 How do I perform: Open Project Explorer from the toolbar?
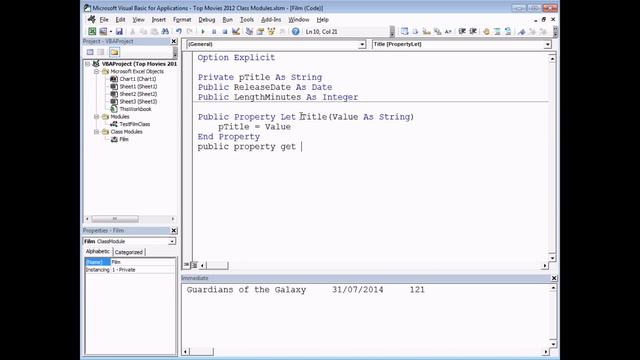(249, 31)
